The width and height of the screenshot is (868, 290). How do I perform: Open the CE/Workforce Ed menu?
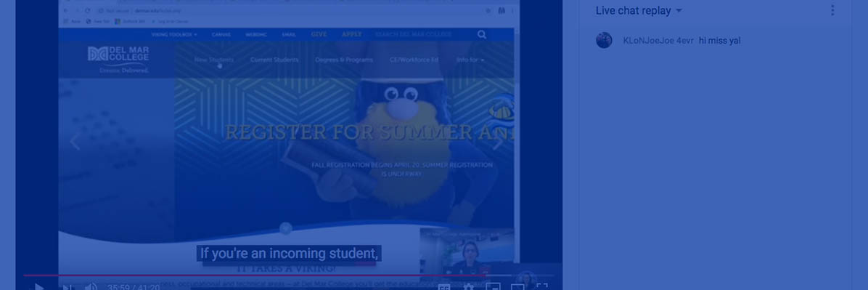[x=414, y=60]
